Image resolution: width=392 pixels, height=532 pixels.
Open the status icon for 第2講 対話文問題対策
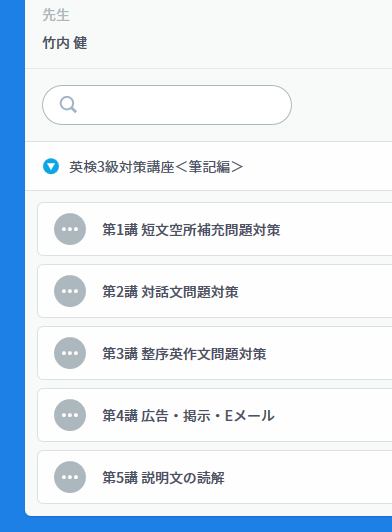pyautogui.click(x=70, y=291)
